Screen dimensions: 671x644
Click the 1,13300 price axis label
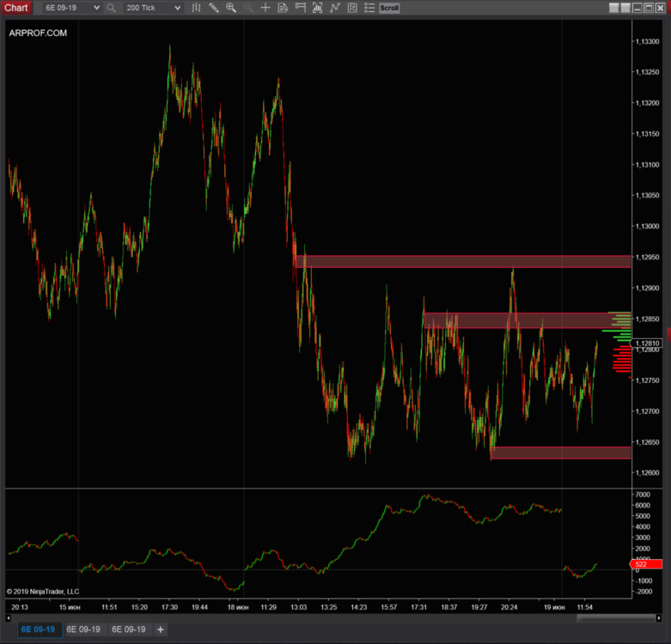point(647,41)
